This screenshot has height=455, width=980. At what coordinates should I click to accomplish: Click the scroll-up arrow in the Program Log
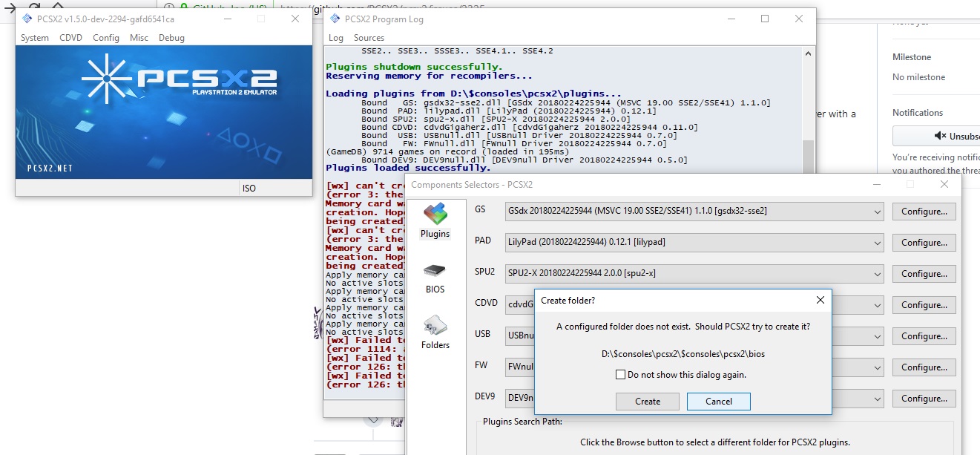[x=809, y=52]
